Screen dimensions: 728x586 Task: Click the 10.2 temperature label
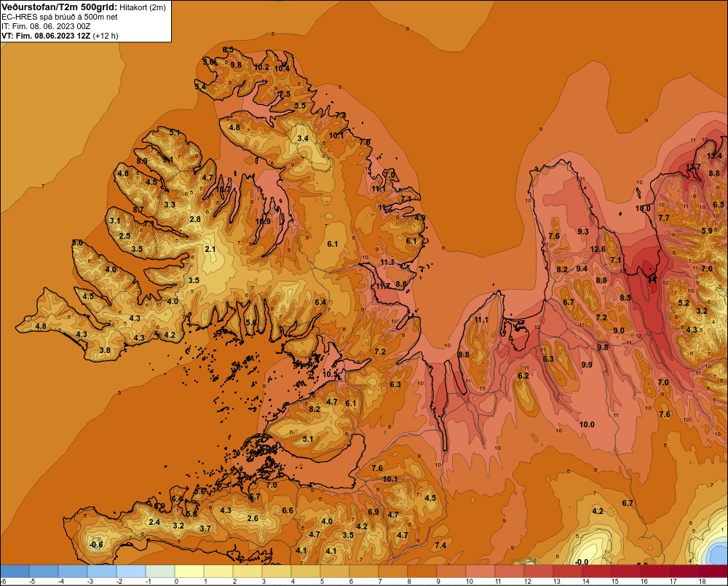coord(261,67)
